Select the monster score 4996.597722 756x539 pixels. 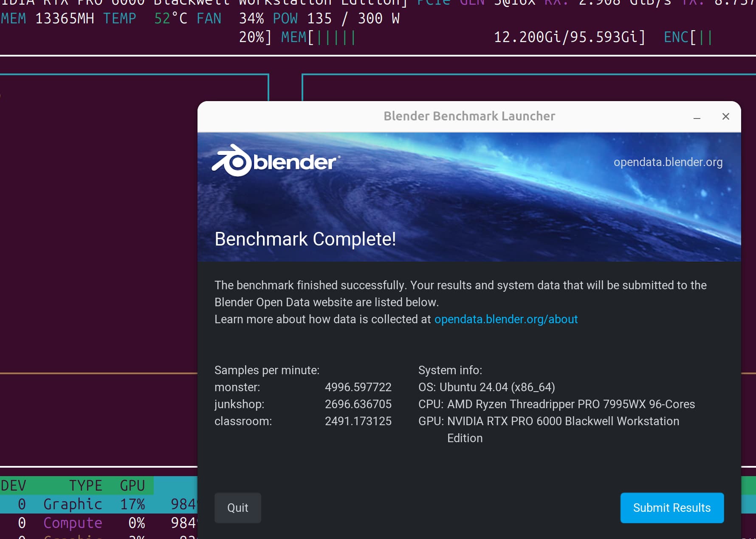358,387
